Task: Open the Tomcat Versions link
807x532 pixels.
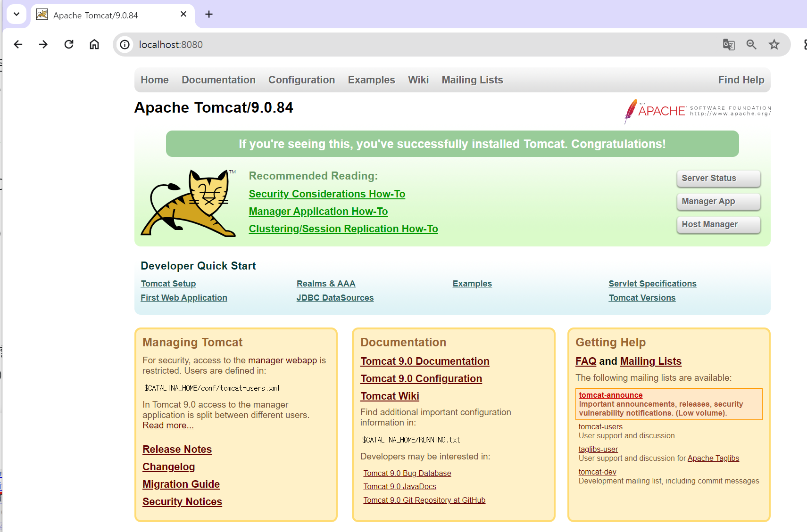Action: click(x=642, y=298)
